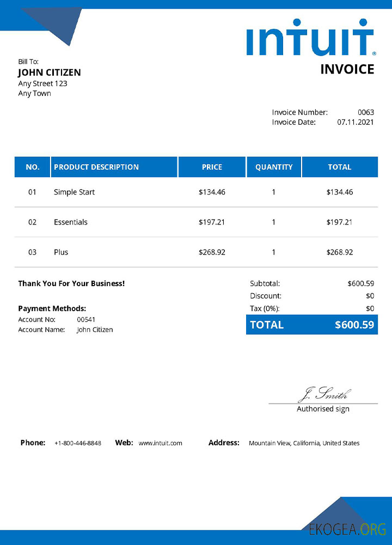Click the invoice number 0063
Screen dimensions: 392x545
[366, 112]
